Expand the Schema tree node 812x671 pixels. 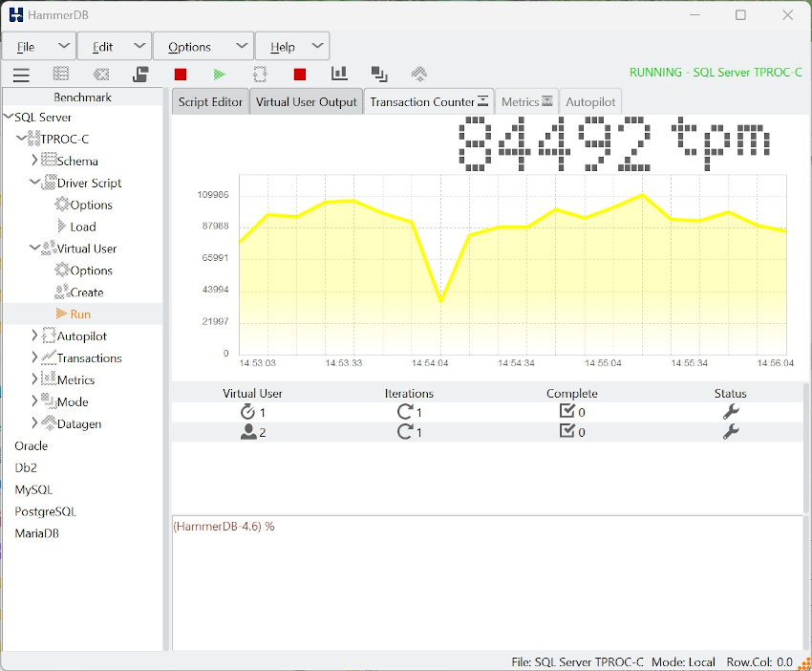pyautogui.click(x=34, y=161)
